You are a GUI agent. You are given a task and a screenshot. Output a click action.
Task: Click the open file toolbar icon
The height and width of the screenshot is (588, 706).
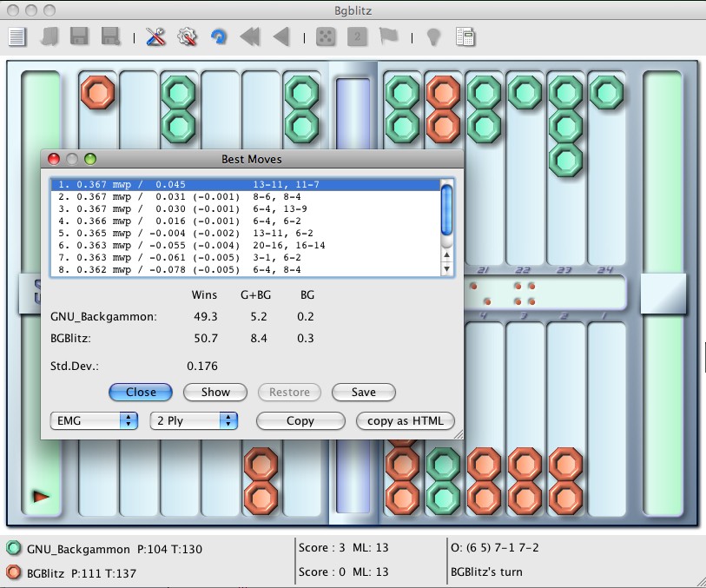click(x=49, y=36)
